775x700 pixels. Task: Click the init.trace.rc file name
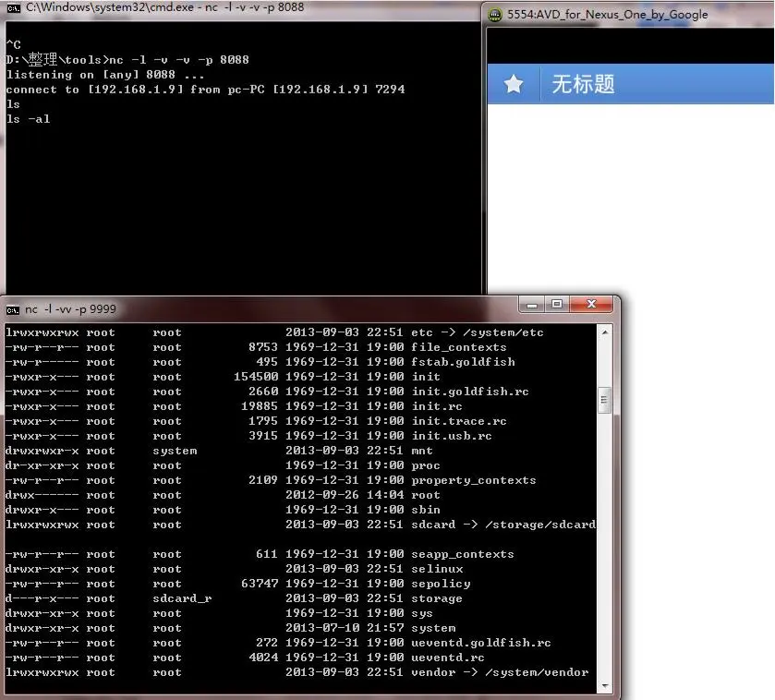(459, 421)
